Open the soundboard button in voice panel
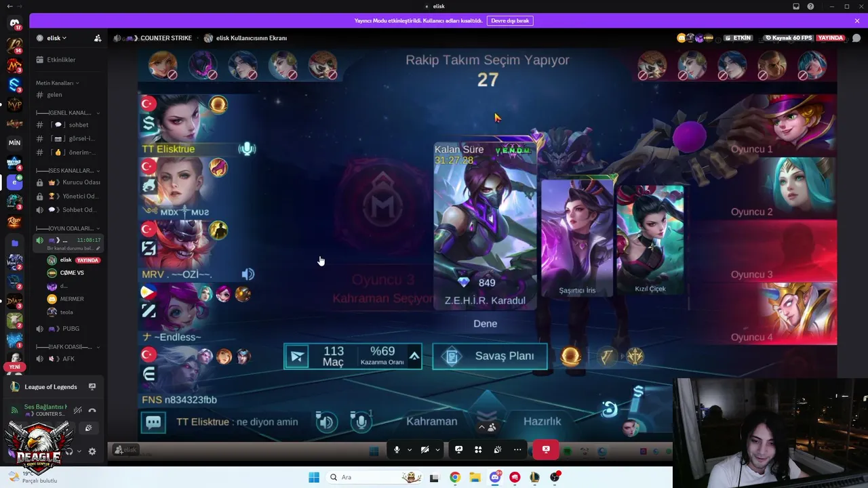 (88, 428)
